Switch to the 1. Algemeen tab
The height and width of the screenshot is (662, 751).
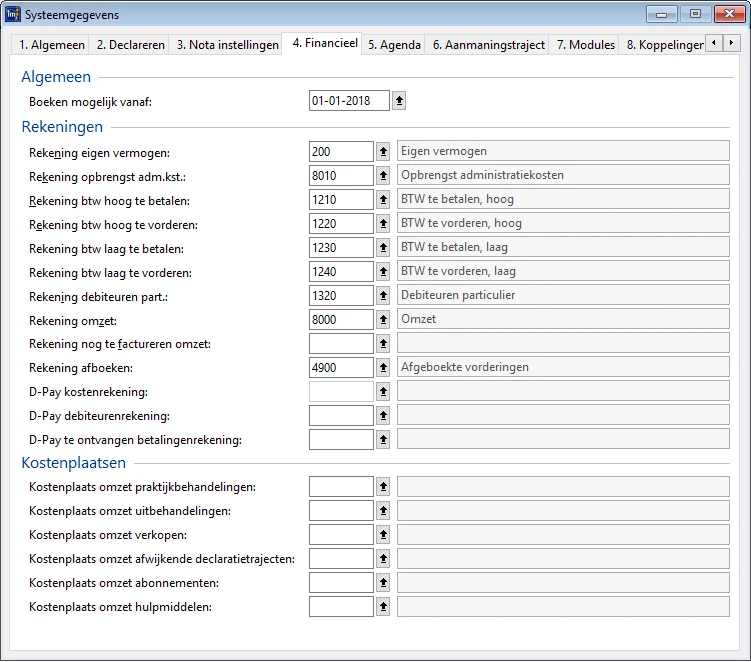click(x=51, y=45)
